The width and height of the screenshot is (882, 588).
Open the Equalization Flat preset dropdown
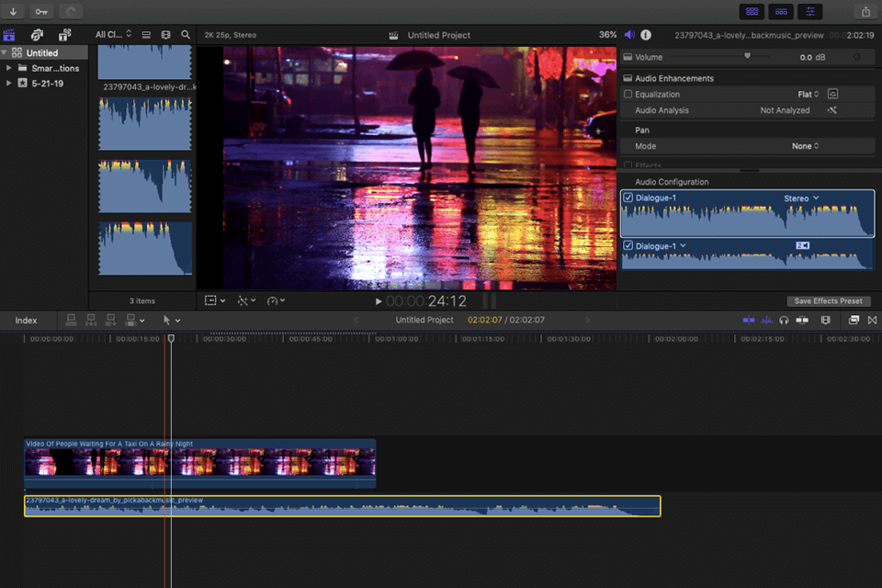808,94
